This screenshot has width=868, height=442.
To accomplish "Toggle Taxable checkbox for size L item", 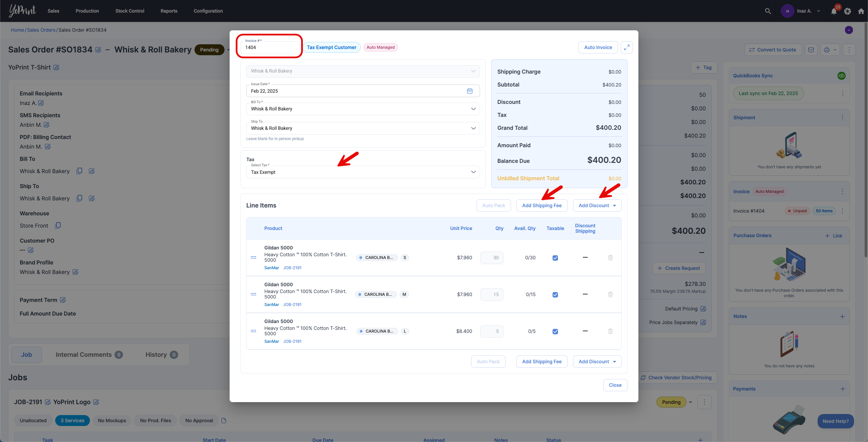I will (555, 332).
